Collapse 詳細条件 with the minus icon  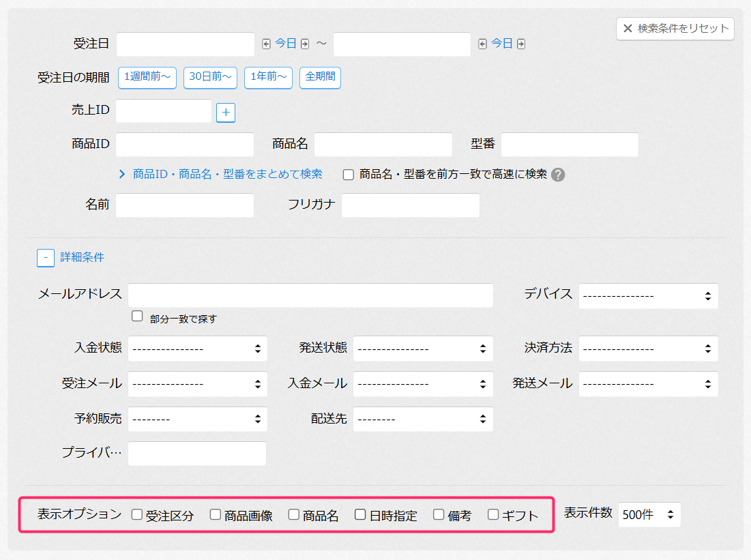pos(46,258)
